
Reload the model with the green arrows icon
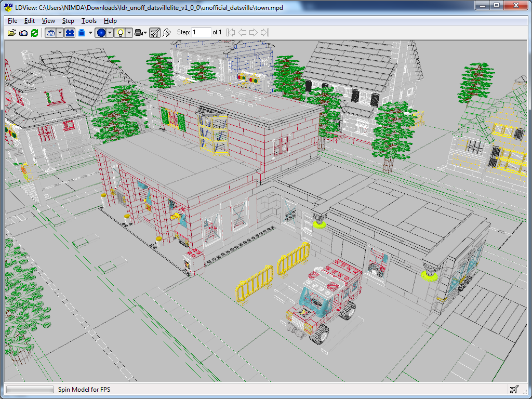[34, 33]
